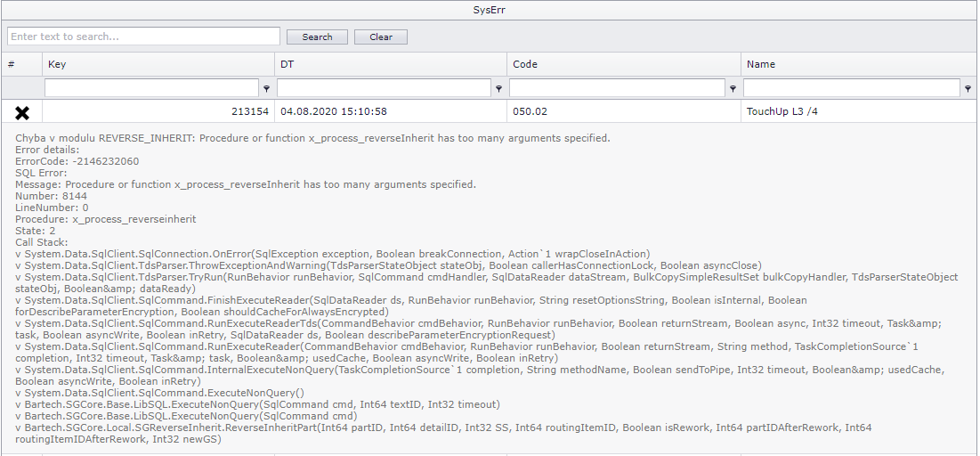
Task: Select the code cell 050.02
Action: 624,112
